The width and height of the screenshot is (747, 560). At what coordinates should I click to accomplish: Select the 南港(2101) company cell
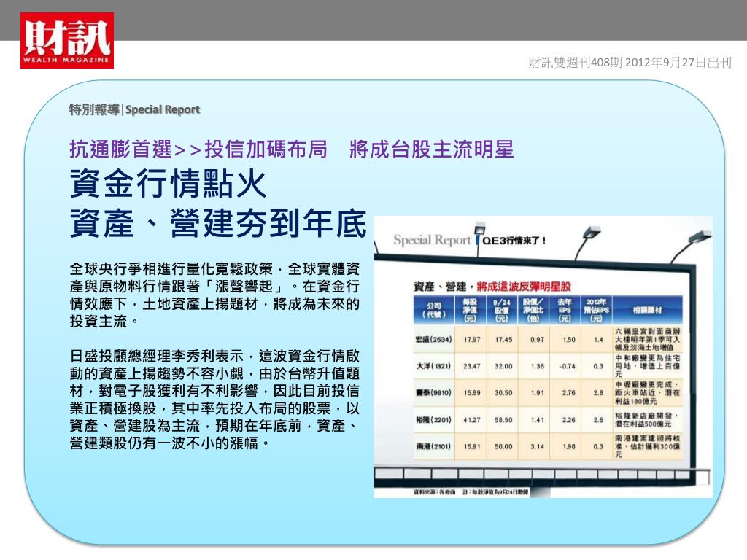tap(433, 446)
